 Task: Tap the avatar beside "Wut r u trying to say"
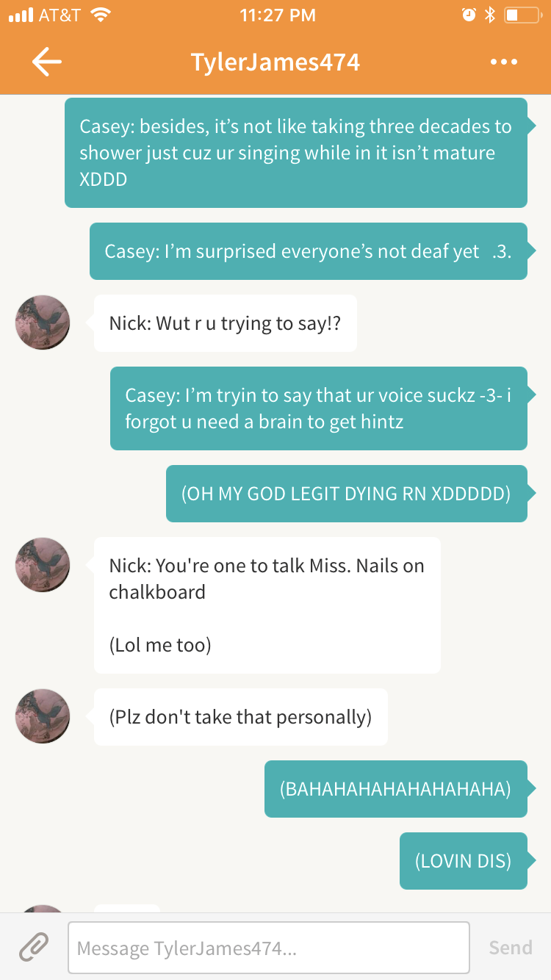(x=43, y=323)
